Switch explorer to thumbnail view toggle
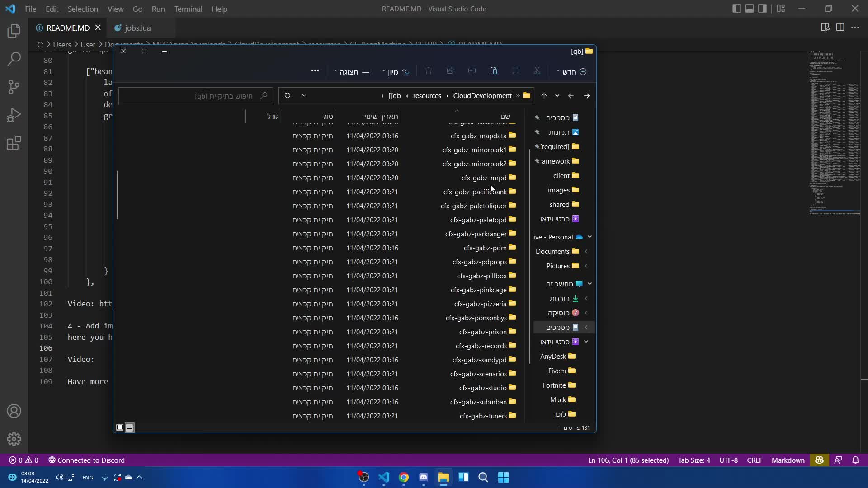 tap(120, 427)
